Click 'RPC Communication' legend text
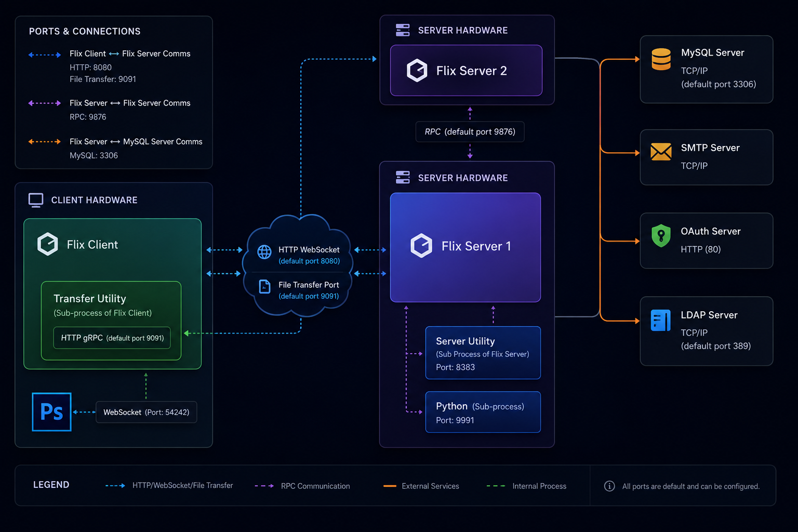 click(x=315, y=486)
